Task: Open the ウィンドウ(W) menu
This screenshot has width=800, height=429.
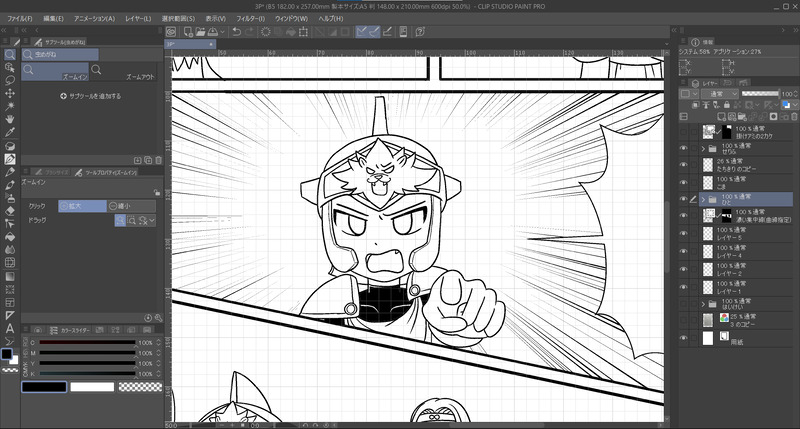Action: pos(292,18)
